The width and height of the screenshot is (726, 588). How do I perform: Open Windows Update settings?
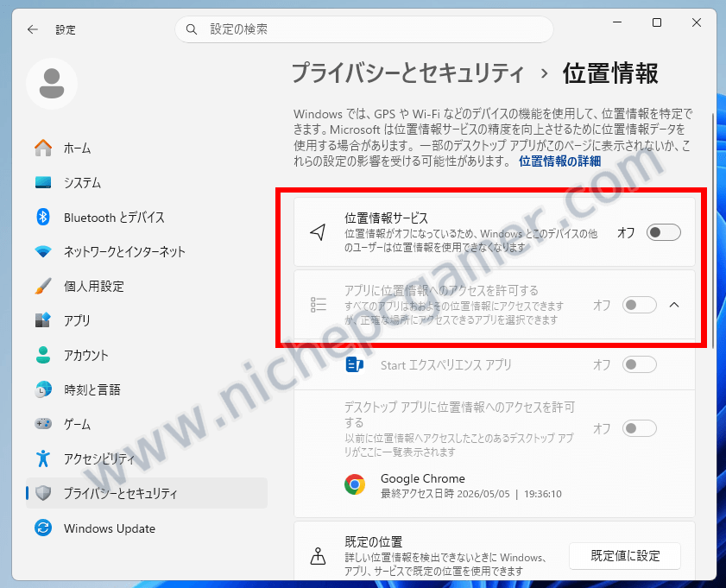(146, 528)
